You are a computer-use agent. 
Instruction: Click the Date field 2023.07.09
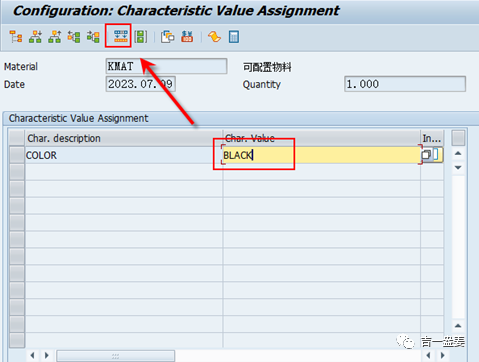pyautogui.click(x=141, y=84)
